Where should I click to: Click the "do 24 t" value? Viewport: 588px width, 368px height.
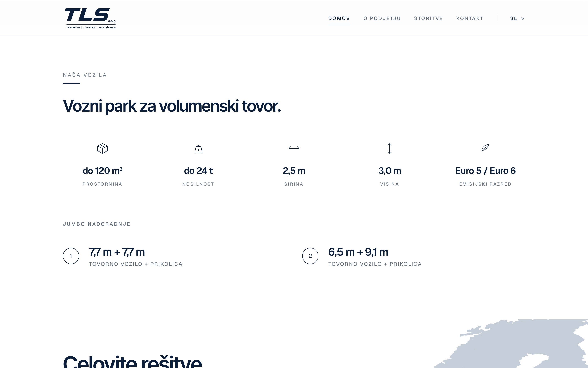tap(198, 171)
